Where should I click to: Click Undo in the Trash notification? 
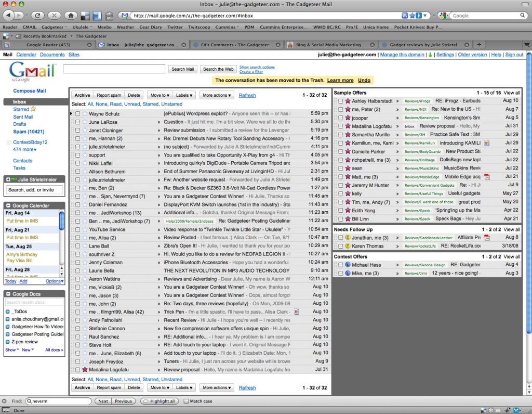364,81
